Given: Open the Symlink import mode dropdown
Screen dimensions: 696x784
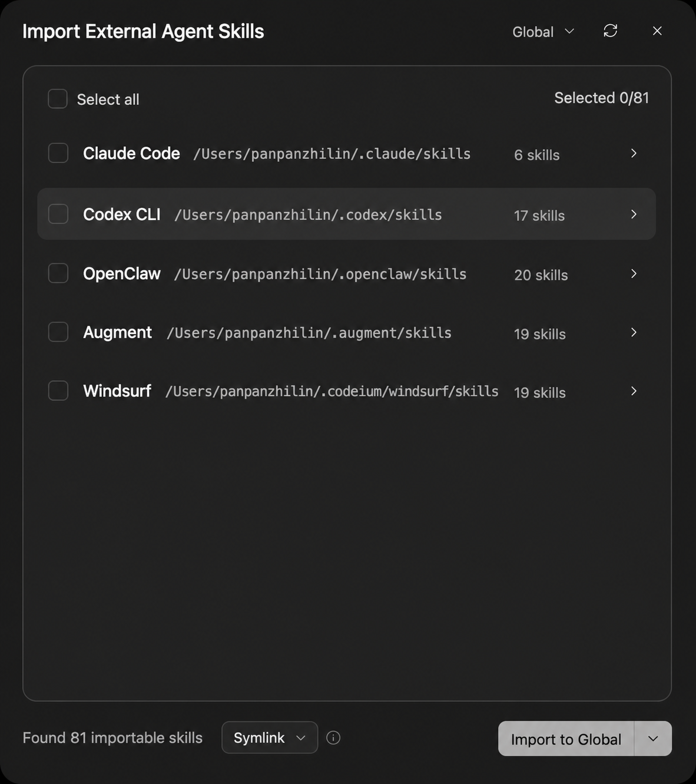Looking at the screenshot, I should [270, 737].
